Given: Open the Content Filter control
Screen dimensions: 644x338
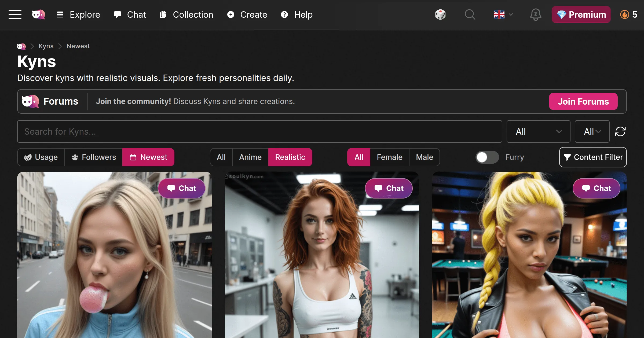Looking at the screenshot, I should [593, 157].
